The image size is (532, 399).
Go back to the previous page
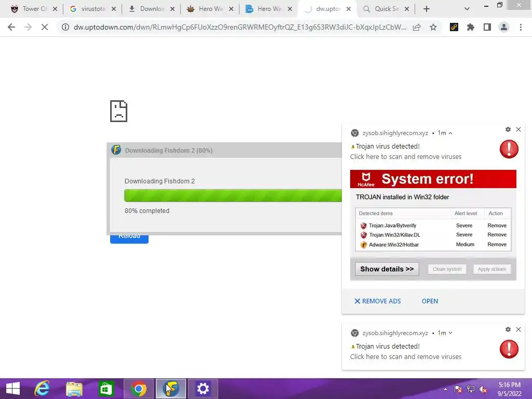(x=11, y=27)
